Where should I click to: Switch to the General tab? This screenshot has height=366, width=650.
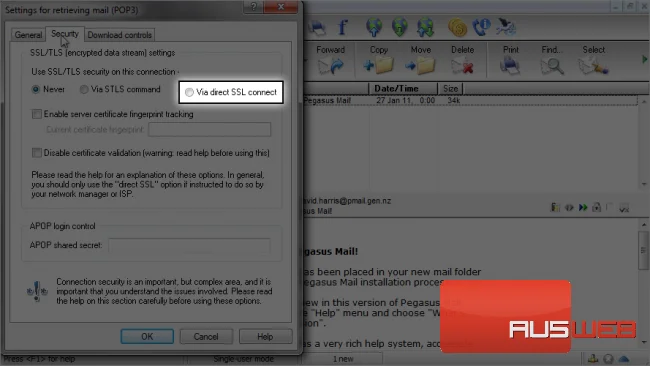pos(28,35)
